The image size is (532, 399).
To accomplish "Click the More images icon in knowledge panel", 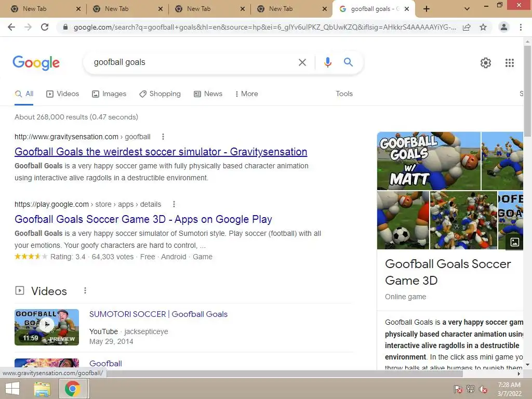I will tap(515, 242).
